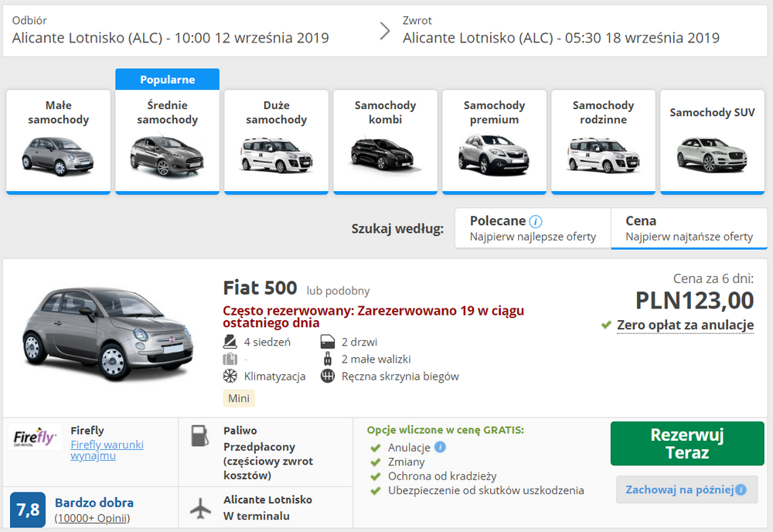Select the Duże samochody category
Image resolution: width=773 pixels, height=532 pixels.
(276, 142)
